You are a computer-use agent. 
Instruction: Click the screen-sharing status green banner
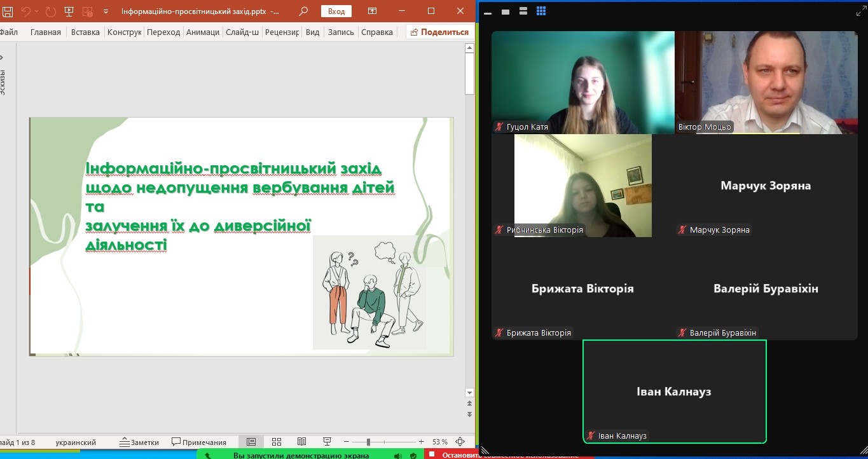tap(311, 455)
